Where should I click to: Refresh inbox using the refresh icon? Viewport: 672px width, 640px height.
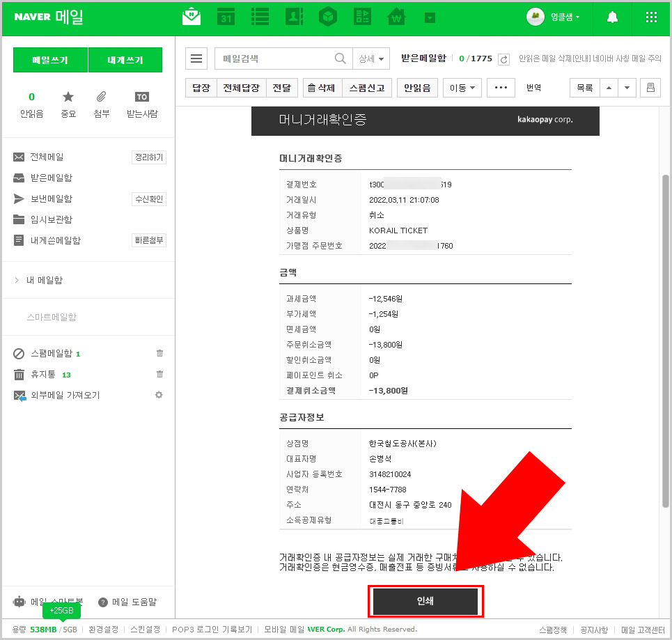click(x=503, y=59)
